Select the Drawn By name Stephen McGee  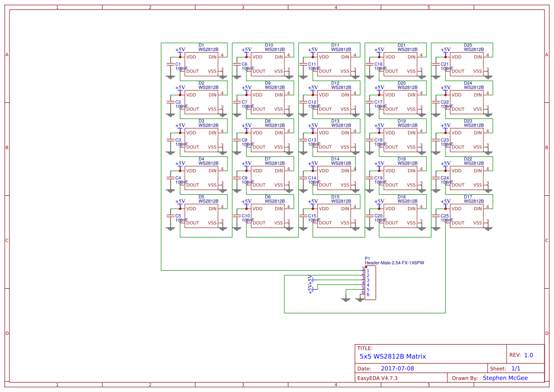(x=505, y=378)
